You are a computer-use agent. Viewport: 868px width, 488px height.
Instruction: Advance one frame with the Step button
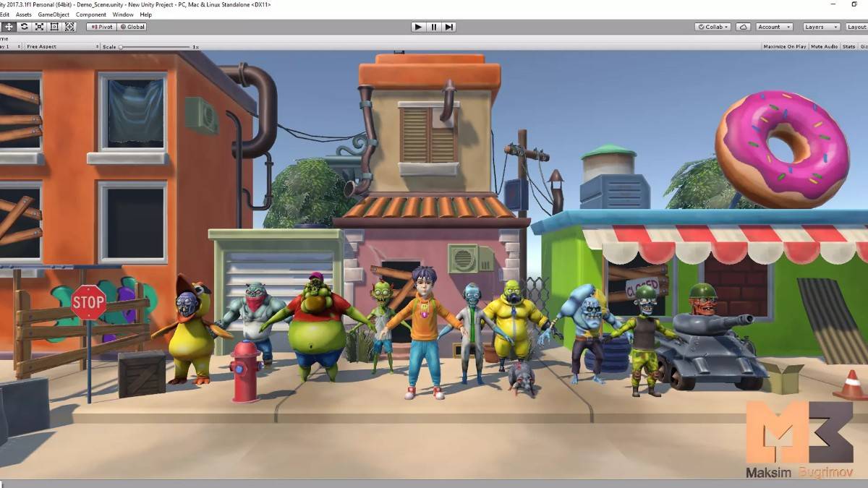tap(449, 27)
